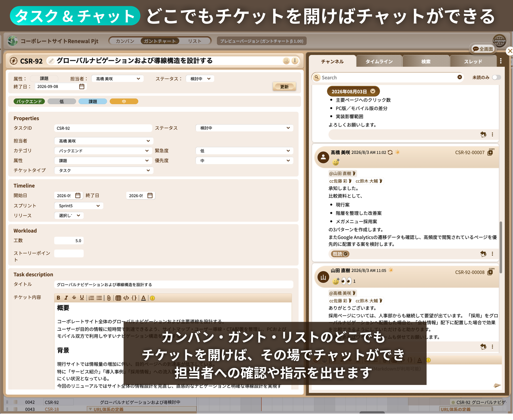Copy message ID CSR-92-00008
Viewport: 513px width, 420px height.
point(490,272)
